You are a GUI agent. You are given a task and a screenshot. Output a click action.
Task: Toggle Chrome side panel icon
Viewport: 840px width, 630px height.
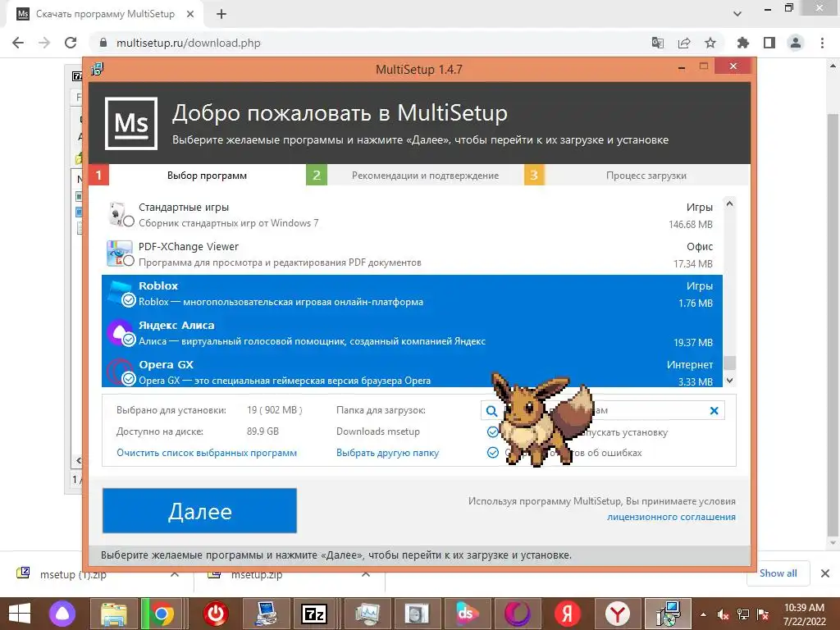769,43
